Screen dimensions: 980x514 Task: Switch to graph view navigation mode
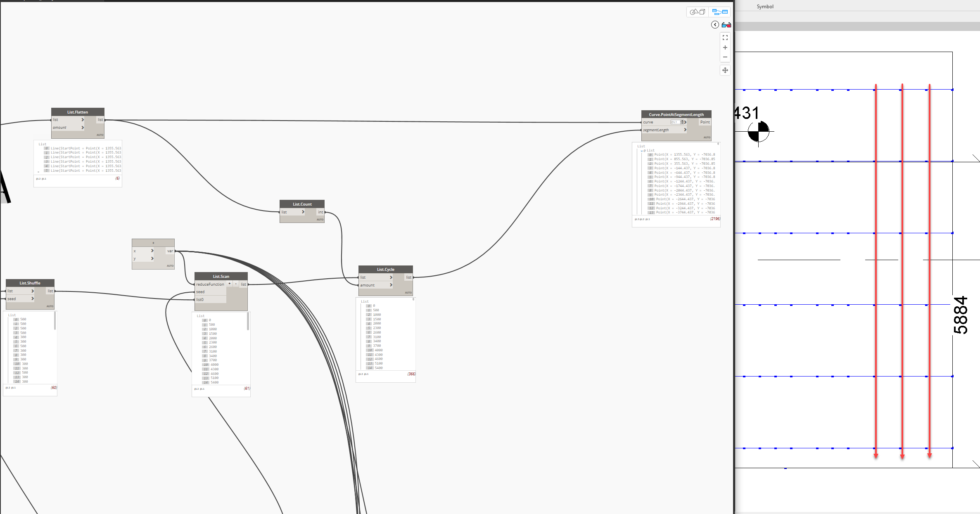720,12
